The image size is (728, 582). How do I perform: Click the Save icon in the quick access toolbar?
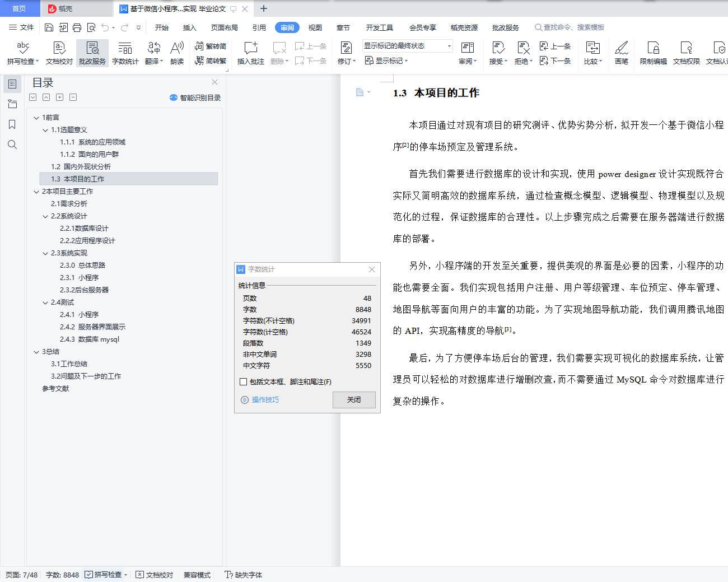pos(49,27)
